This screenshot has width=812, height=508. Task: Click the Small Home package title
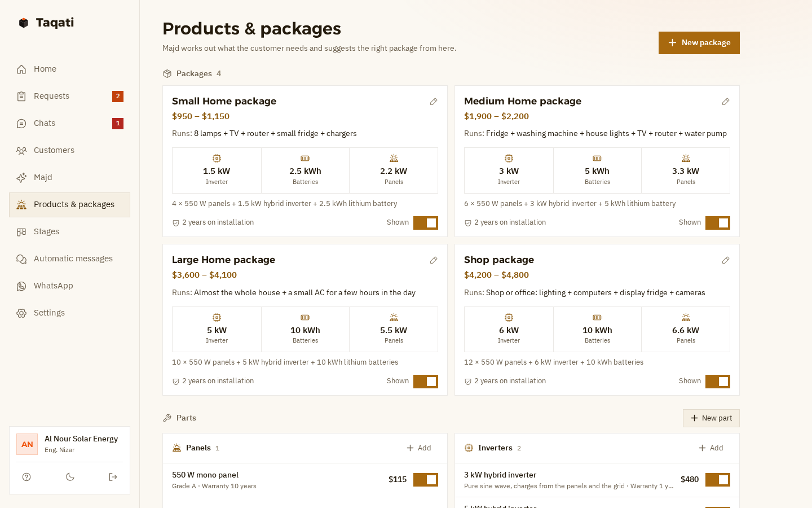tap(224, 101)
